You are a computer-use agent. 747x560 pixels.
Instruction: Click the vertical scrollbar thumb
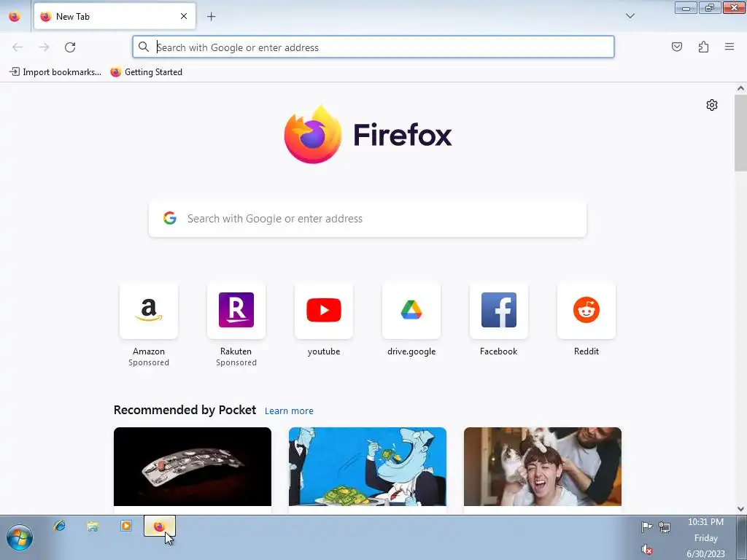[740, 133]
